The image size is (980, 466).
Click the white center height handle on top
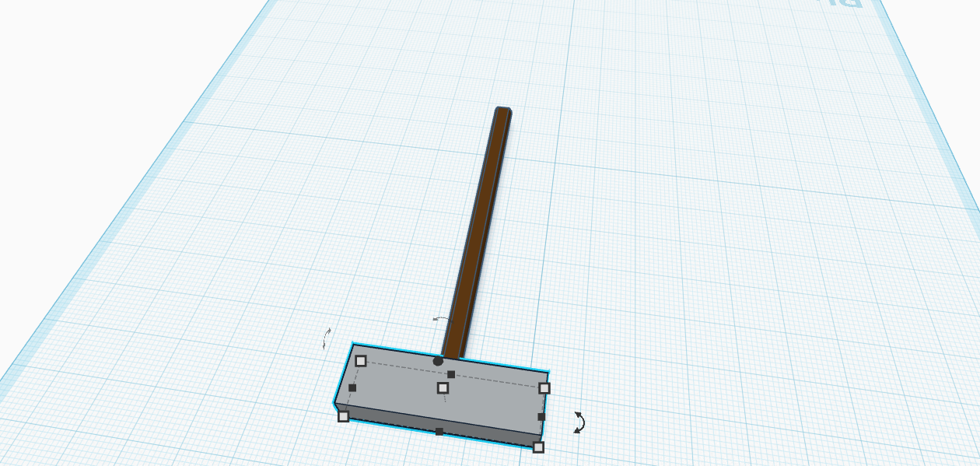[x=443, y=387]
